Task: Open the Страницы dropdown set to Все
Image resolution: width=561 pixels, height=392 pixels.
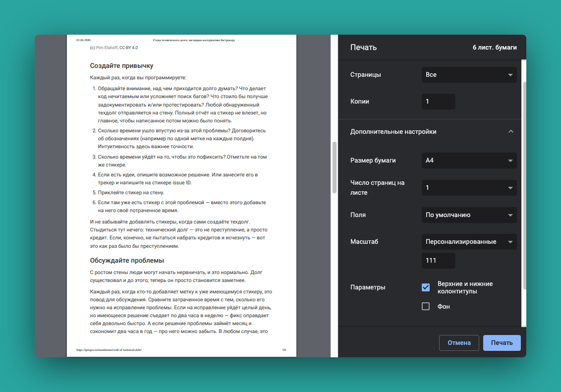Action: tap(469, 75)
